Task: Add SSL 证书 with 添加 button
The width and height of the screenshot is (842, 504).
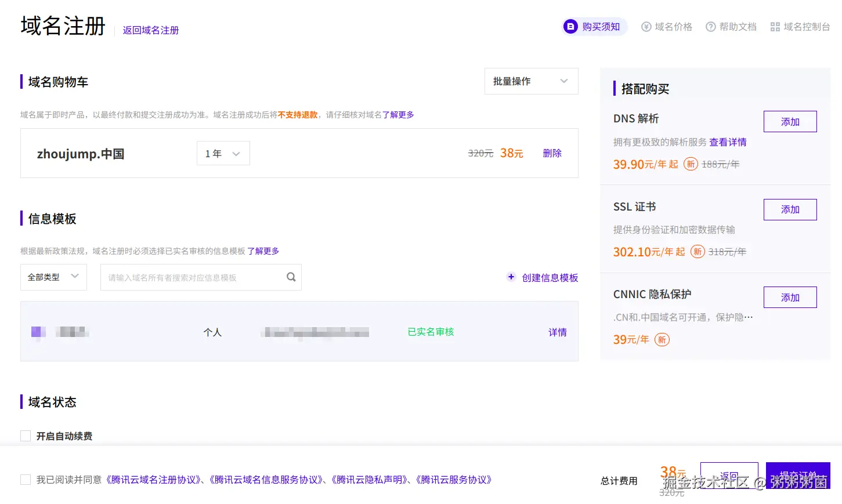Action: click(x=790, y=209)
